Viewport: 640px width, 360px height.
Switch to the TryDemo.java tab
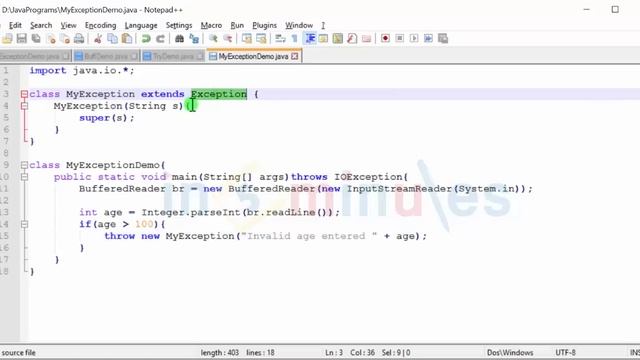173,56
